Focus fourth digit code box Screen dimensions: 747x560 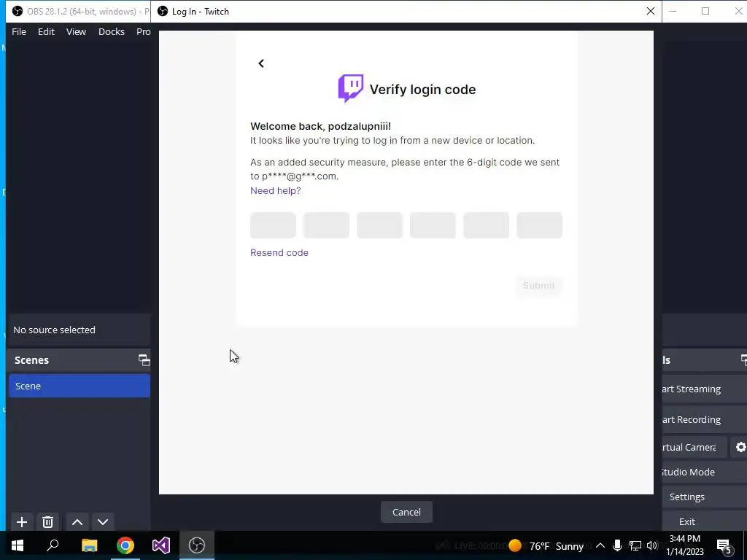pos(433,225)
